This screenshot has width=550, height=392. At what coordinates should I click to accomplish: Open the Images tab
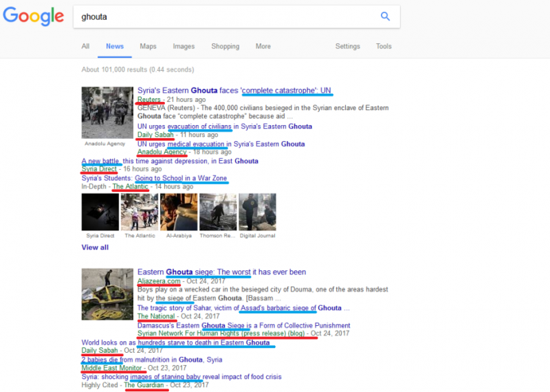(x=184, y=46)
